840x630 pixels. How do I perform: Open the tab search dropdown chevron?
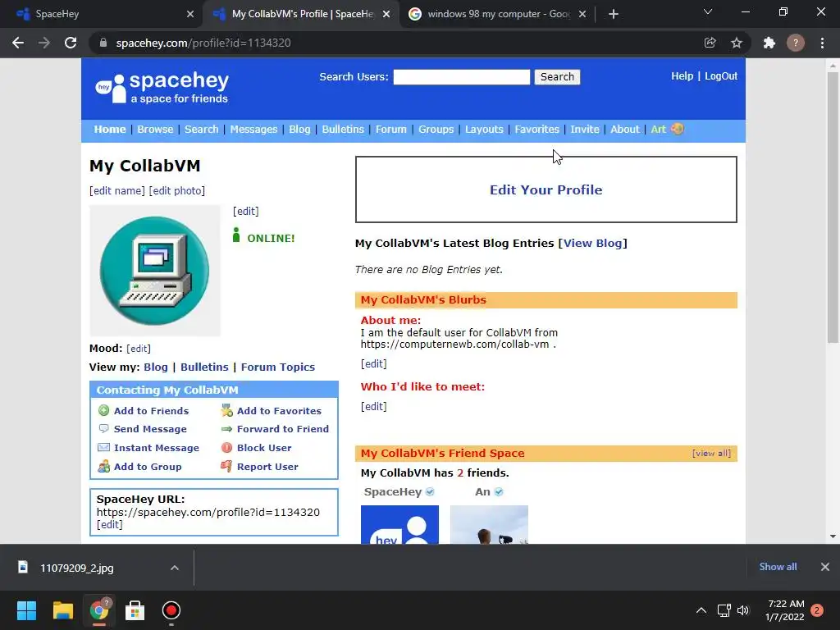(708, 11)
